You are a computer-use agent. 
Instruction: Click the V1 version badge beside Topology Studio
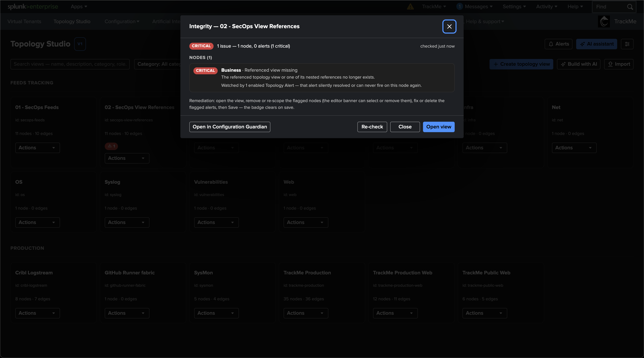tap(80, 44)
